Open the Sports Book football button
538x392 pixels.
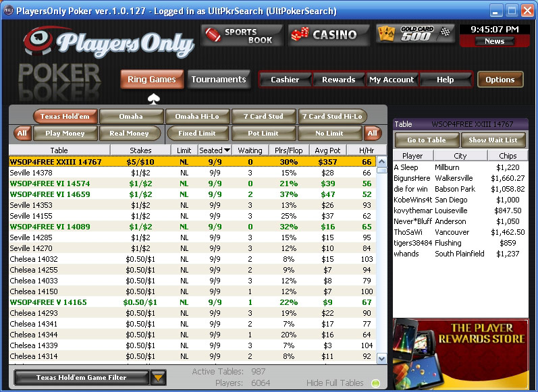click(242, 35)
